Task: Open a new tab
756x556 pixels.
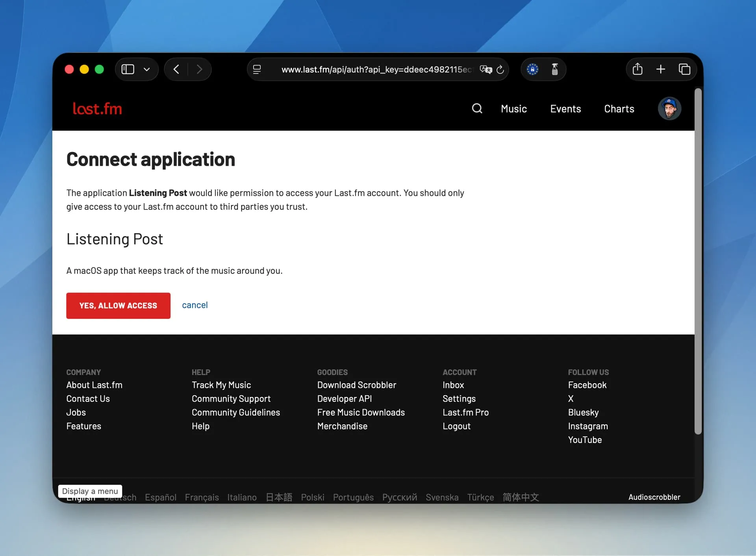Action: (x=661, y=69)
